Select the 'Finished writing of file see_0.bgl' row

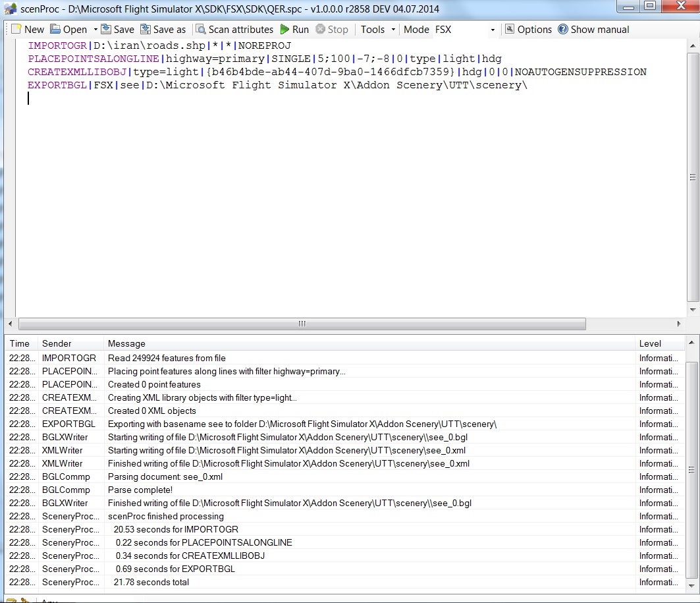click(344, 503)
